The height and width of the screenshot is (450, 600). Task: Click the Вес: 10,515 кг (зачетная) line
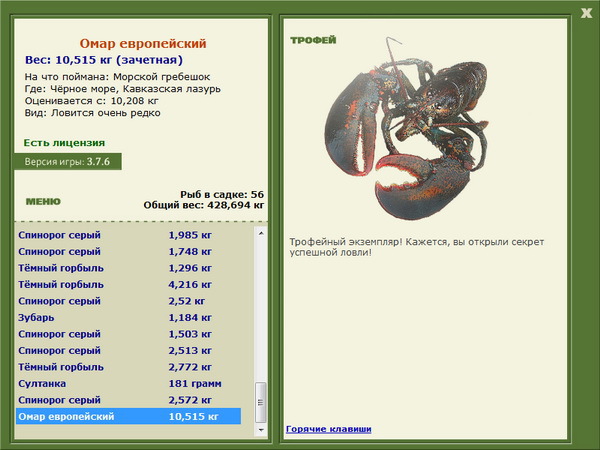click(x=104, y=60)
